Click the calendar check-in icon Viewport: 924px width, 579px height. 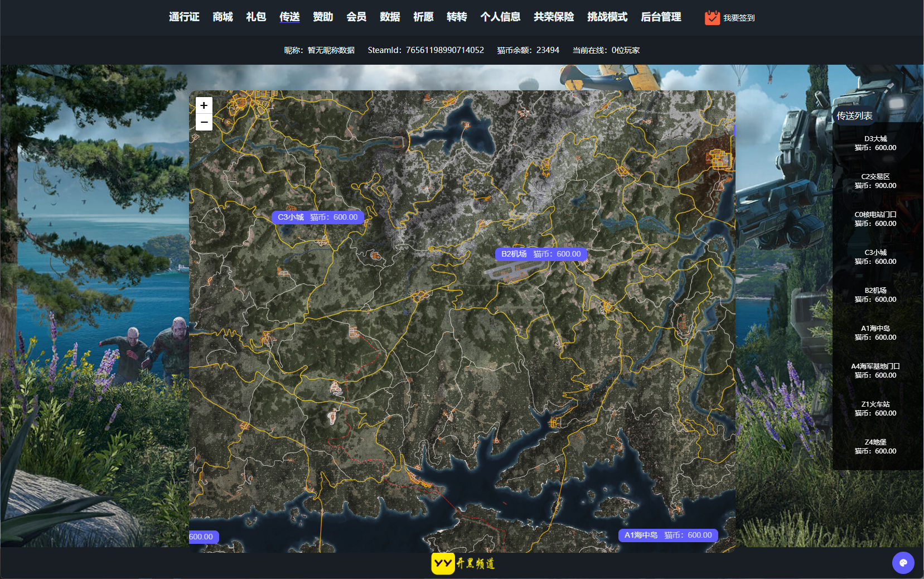click(x=712, y=18)
